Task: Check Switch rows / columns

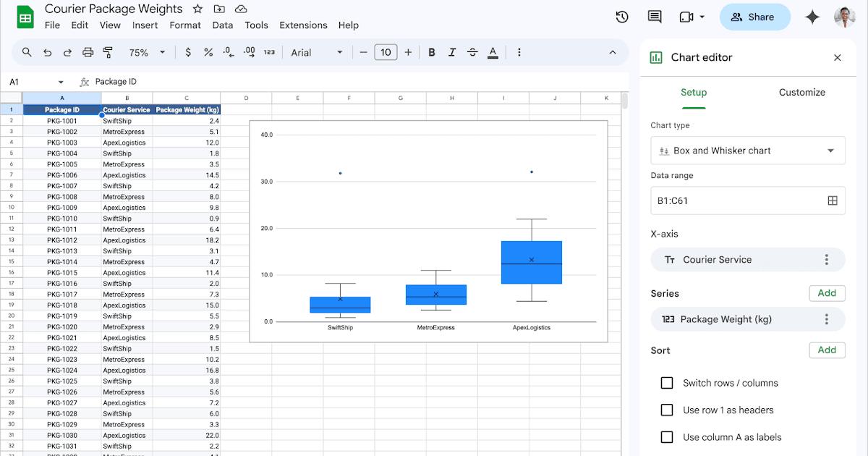Action: point(667,383)
